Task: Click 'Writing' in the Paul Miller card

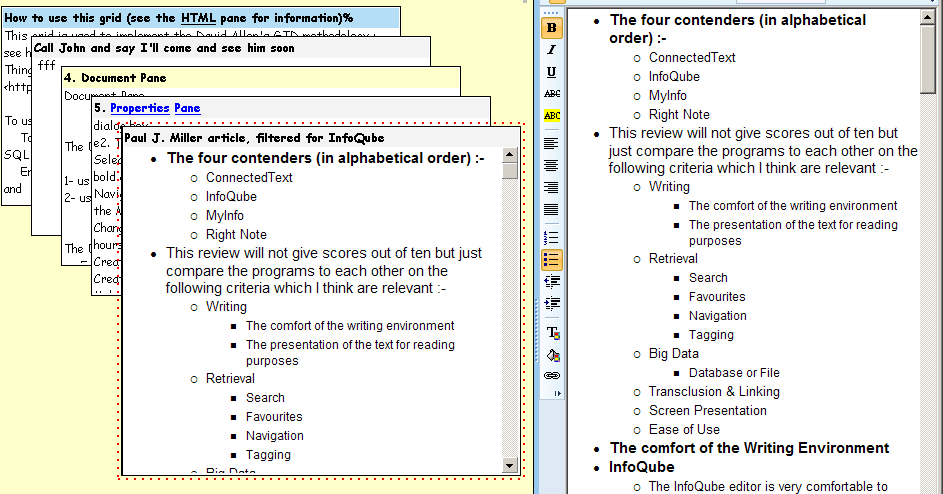Action: 226,307
